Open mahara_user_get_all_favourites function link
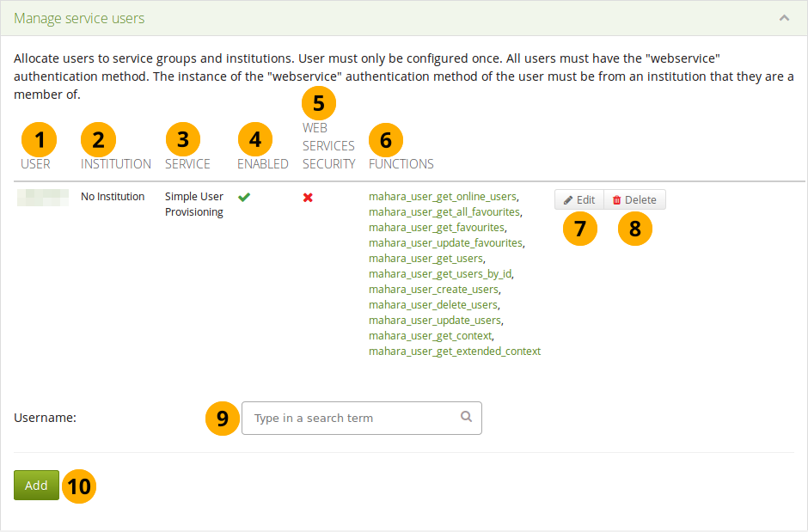 tap(444, 212)
